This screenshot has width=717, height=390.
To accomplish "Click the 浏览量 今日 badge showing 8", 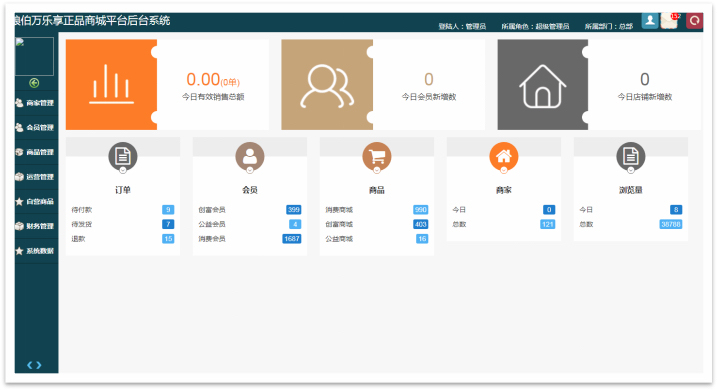I will (676, 210).
